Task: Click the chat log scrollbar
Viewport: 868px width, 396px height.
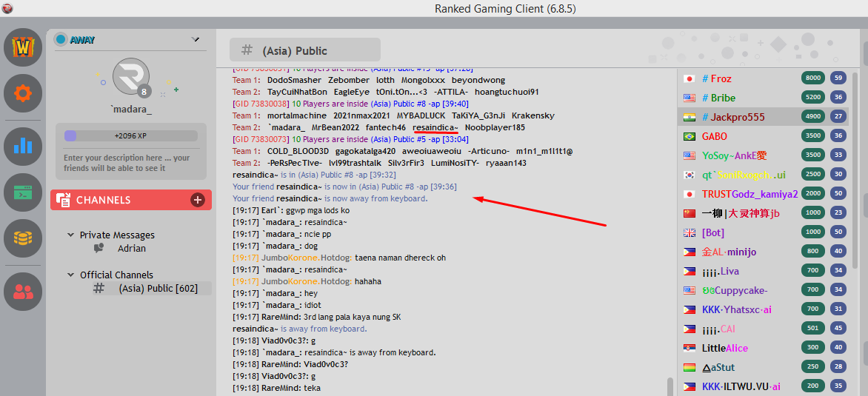Action: [670, 386]
